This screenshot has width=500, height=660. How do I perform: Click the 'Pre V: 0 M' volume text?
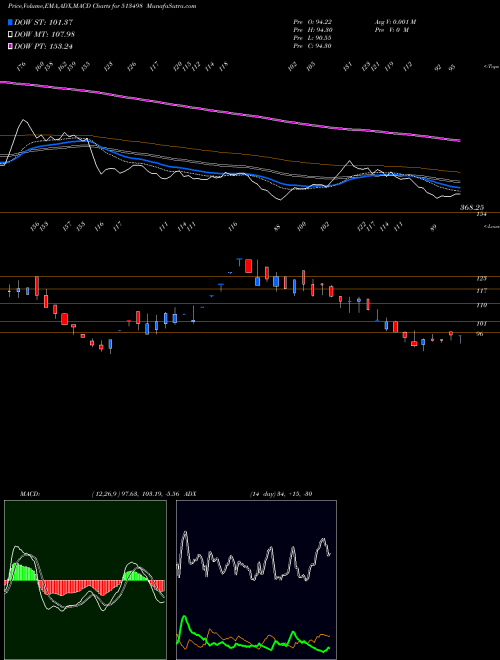[x=391, y=30]
